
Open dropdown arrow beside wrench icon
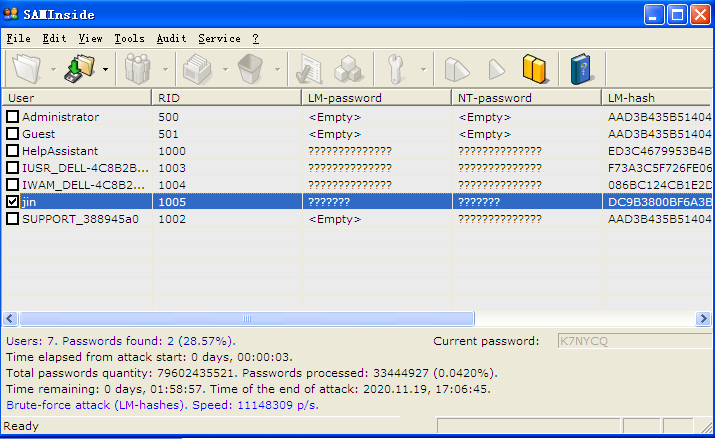(423, 70)
